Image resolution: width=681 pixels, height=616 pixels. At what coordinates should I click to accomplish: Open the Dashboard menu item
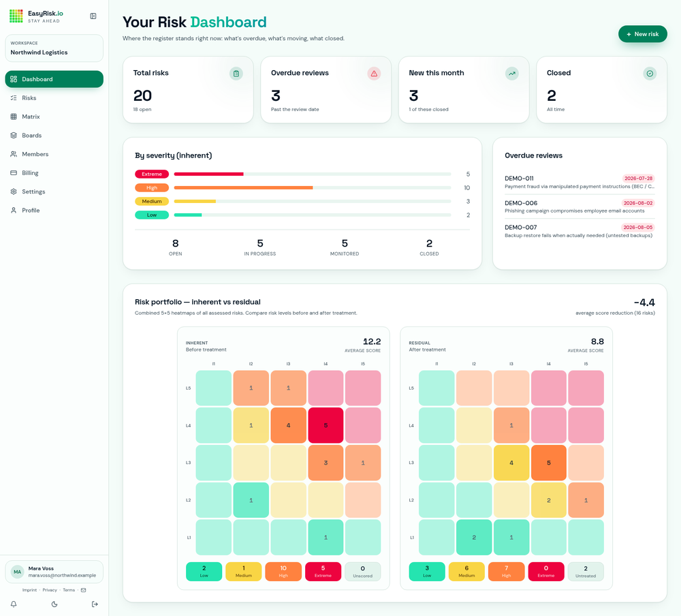[x=54, y=79]
